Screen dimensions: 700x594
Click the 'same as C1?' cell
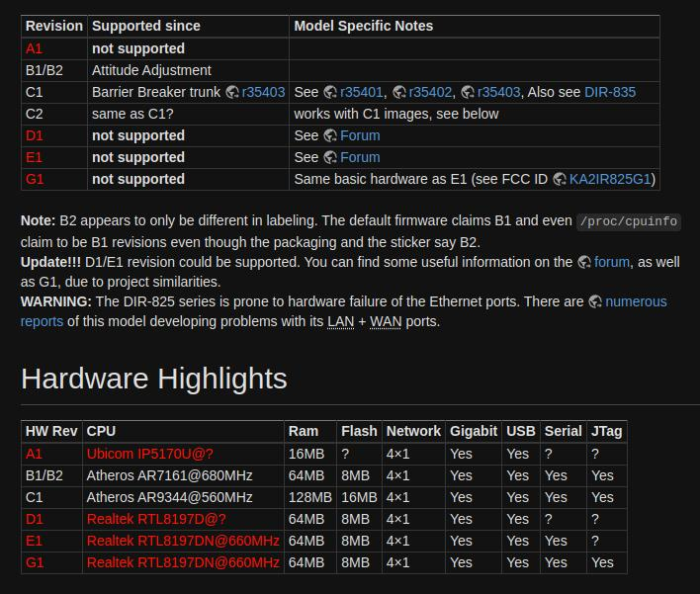click(189, 114)
